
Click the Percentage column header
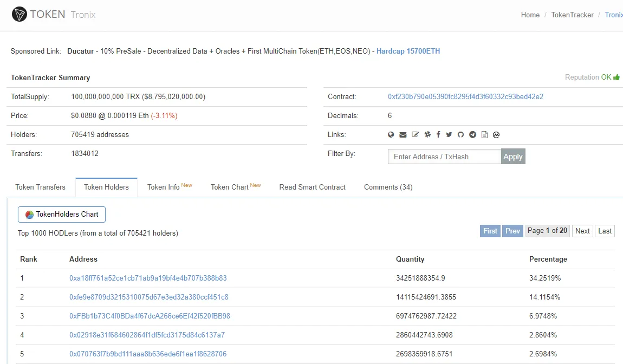tap(548, 259)
